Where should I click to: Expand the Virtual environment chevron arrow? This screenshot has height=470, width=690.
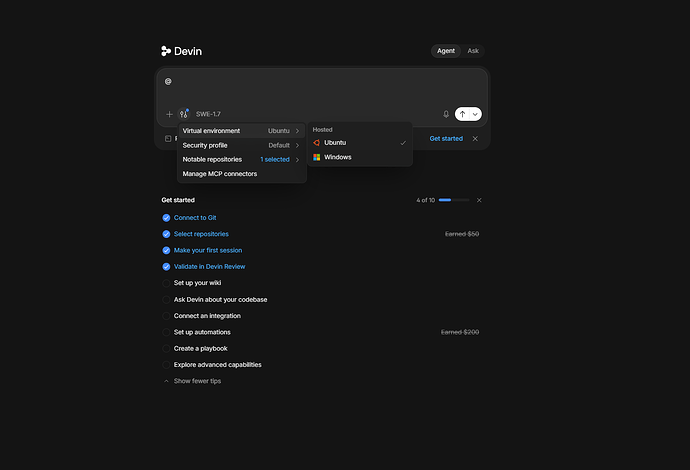pos(297,131)
